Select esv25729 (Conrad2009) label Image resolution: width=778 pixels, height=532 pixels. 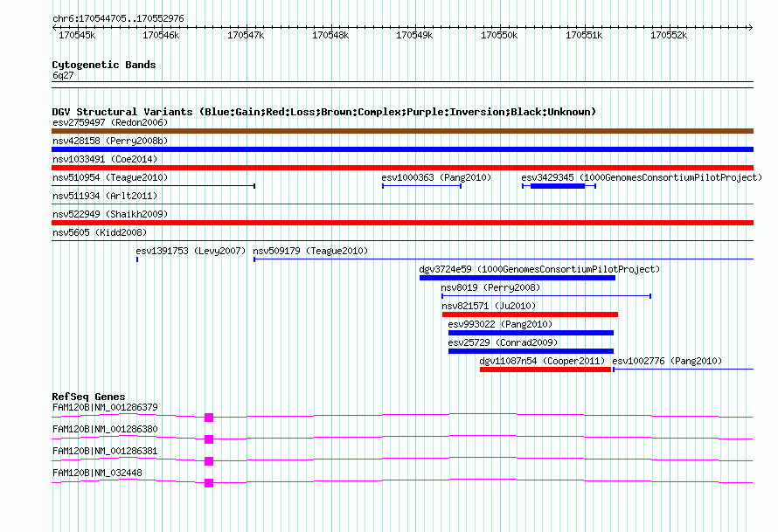click(503, 342)
